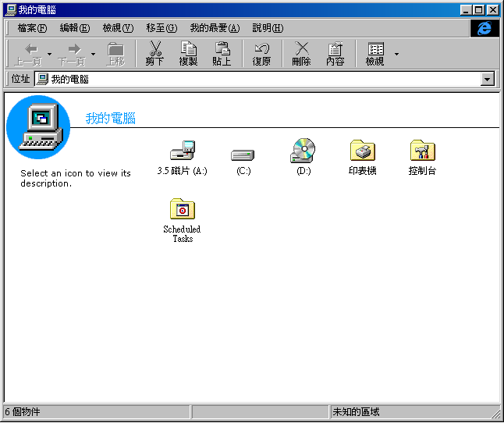The height and width of the screenshot is (423, 504).
Task: Open the File (檔案) menu
Action: 32,28
